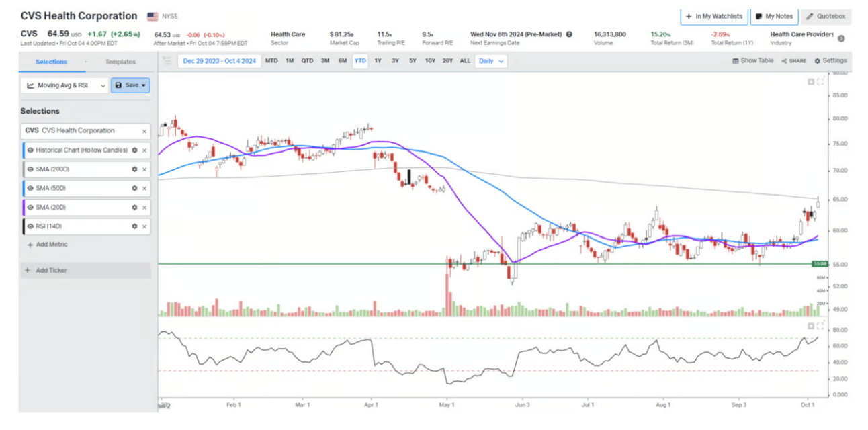
Task: Click the help icon beside Next Earnings Date
Action: click(x=569, y=34)
